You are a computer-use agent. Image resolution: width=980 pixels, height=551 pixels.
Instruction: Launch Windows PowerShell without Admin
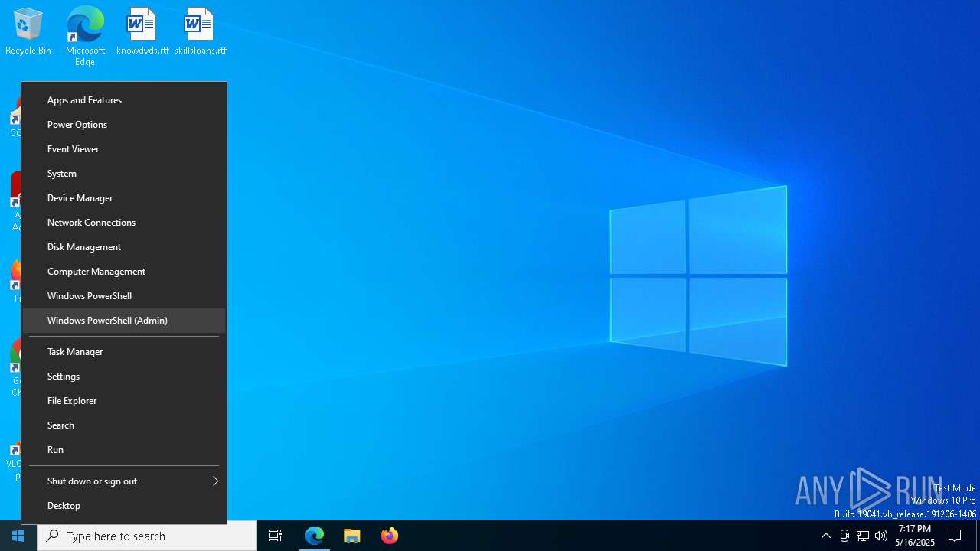coord(124,296)
